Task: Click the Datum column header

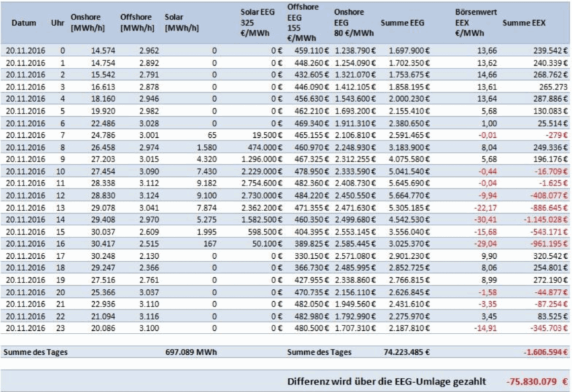Action: [x=24, y=23]
